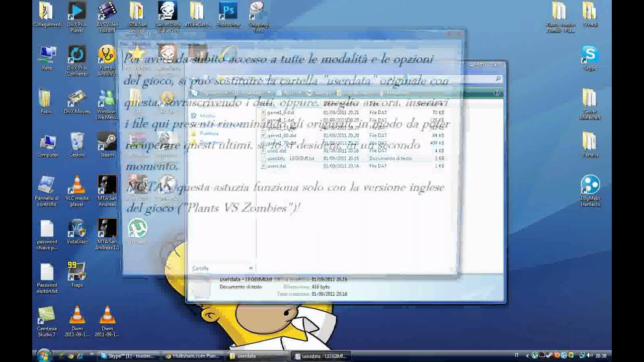Open Camtasia Studio 7 shortcut
This screenshot has width=644, height=362.
[x=47, y=322]
